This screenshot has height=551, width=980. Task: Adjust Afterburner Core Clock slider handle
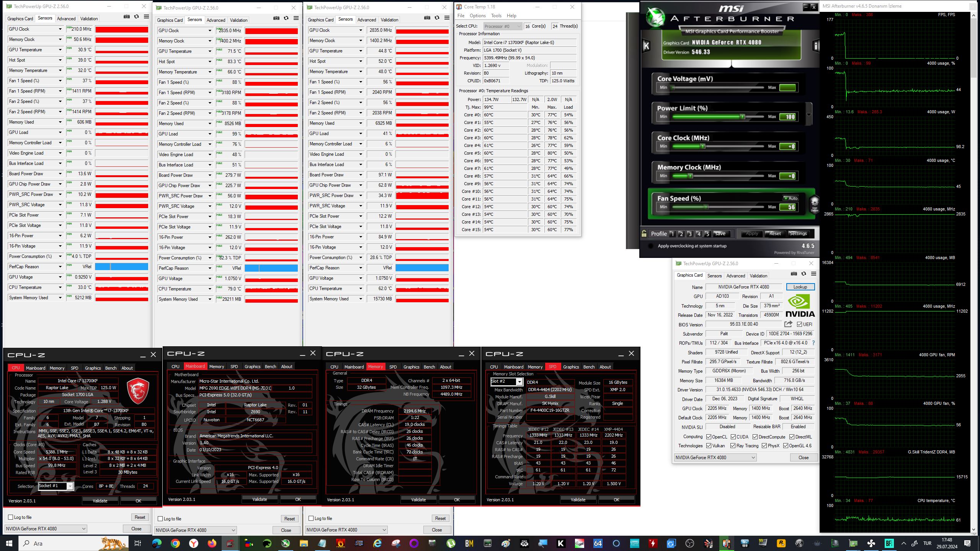(703, 146)
